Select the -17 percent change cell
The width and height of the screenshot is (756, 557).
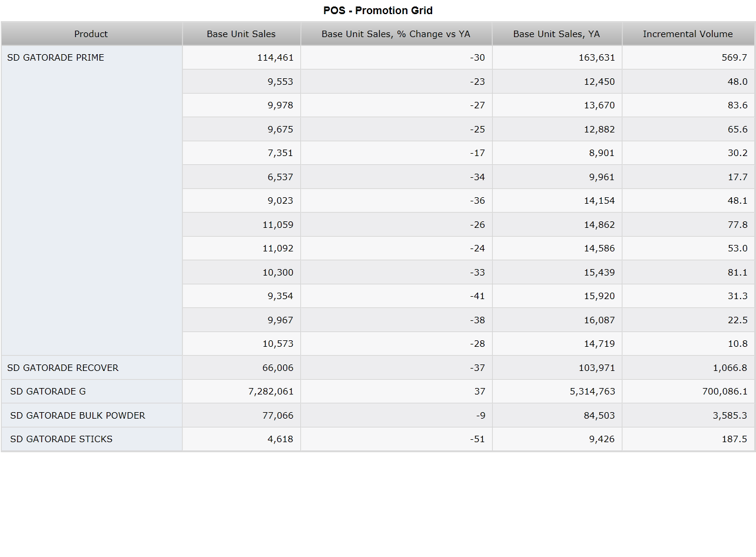coord(396,153)
